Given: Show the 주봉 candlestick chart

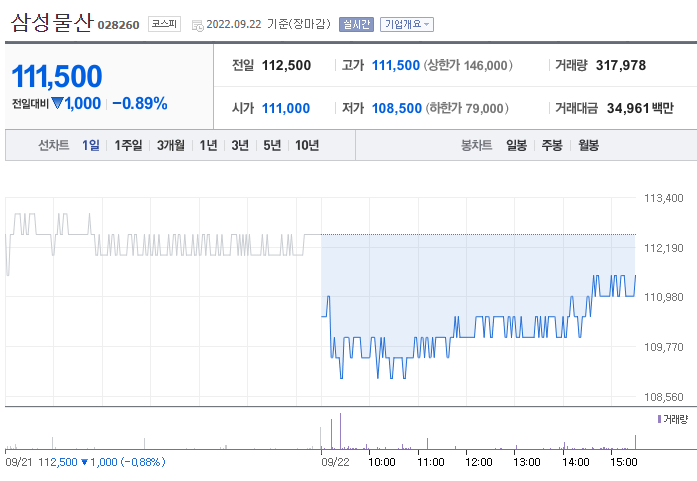Looking at the screenshot, I should tap(552, 145).
